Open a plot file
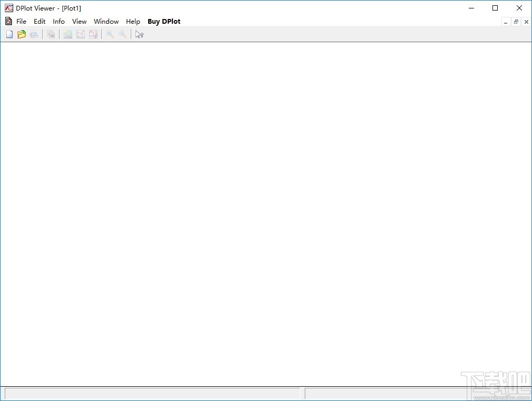This screenshot has width=532, height=401. click(22, 34)
